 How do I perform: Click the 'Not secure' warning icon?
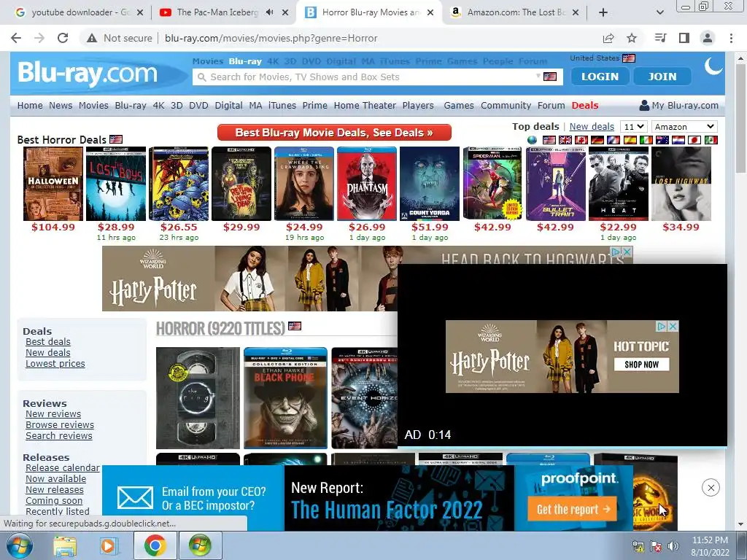point(92,38)
